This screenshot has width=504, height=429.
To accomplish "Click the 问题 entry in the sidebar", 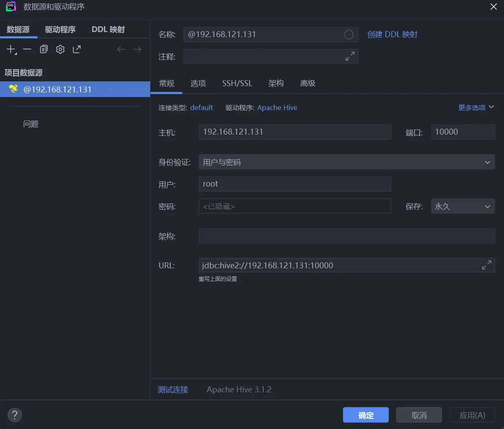I will [x=31, y=124].
